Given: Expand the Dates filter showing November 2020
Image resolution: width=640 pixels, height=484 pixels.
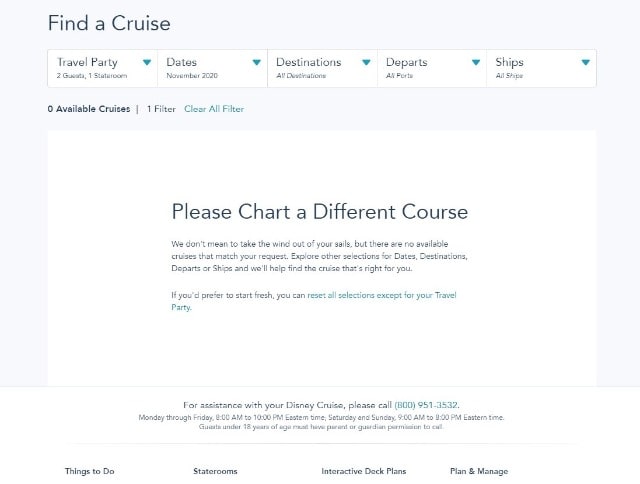Looking at the screenshot, I should [212, 68].
